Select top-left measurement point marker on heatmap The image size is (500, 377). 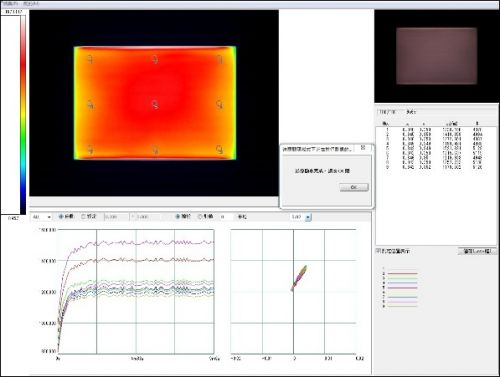[90, 60]
